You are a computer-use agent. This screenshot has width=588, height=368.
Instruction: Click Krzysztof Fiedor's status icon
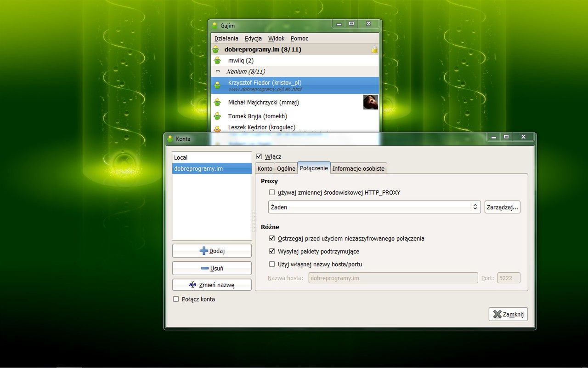(218, 85)
